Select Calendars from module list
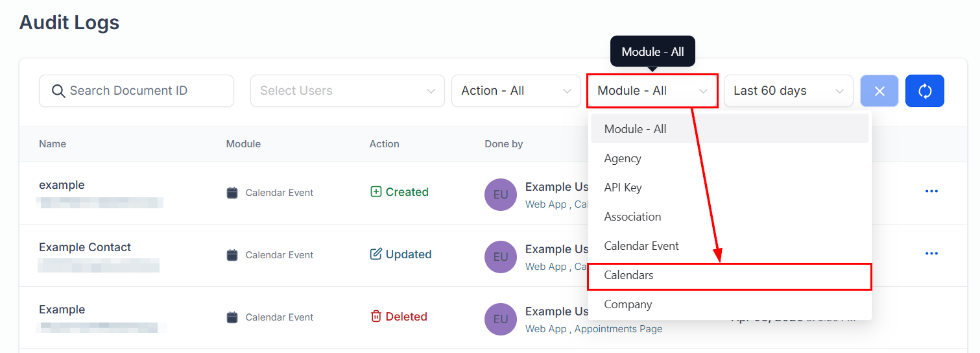This screenshot has width=980, height=353. pyautogui.click(x=730, y=276)
